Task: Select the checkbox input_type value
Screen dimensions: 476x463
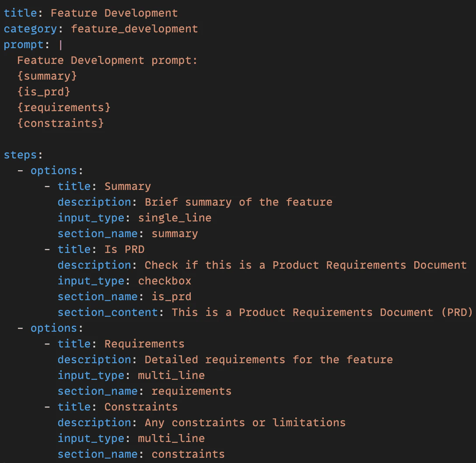Action: pyautogui.click(x=164, y=281)
